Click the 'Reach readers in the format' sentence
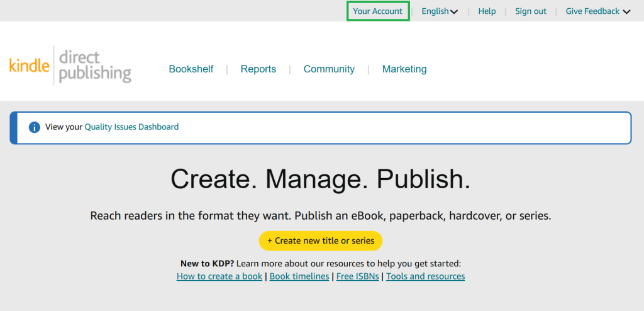644x311 pixels. coord(320,215)
